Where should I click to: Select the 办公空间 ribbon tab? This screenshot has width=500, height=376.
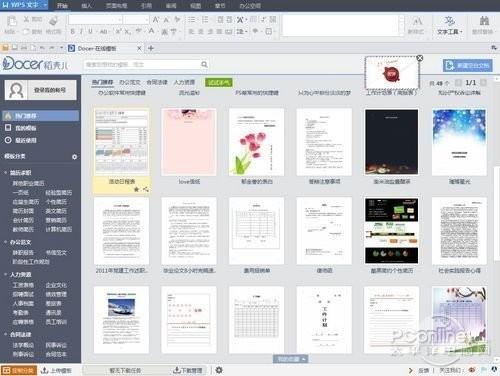pos(250,6)
